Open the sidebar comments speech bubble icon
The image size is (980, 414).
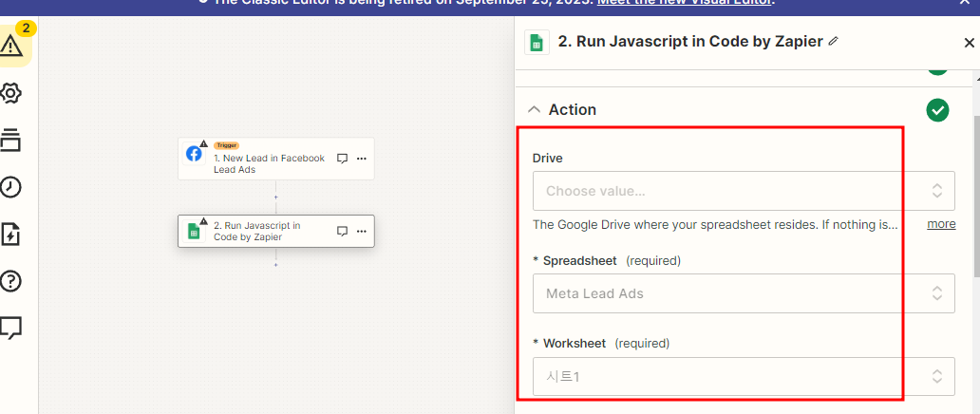[x=10, y=328]
